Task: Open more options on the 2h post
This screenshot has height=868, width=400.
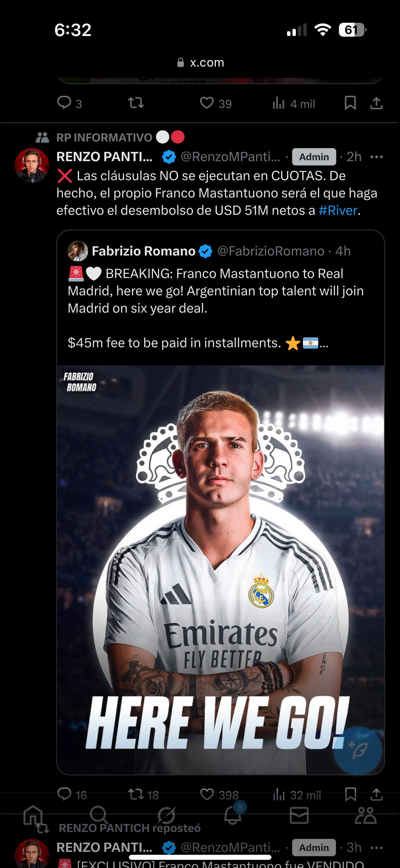Action: click(377, 157)
